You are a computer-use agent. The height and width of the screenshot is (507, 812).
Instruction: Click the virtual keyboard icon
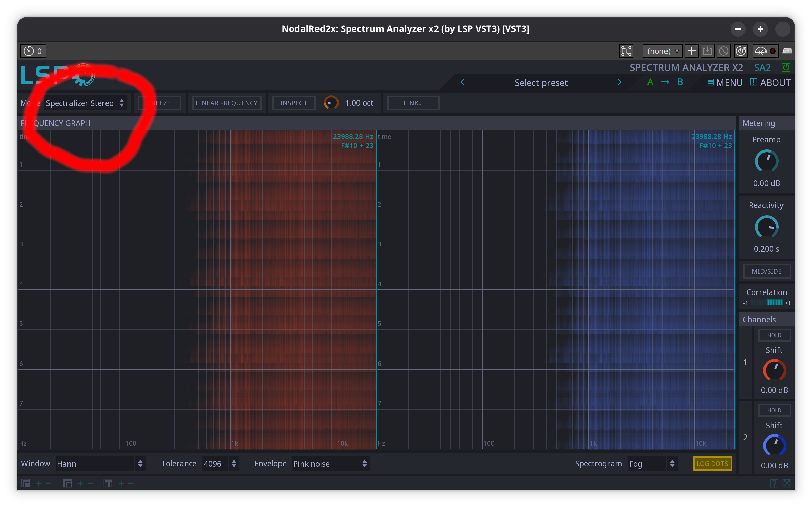[787, 51]
